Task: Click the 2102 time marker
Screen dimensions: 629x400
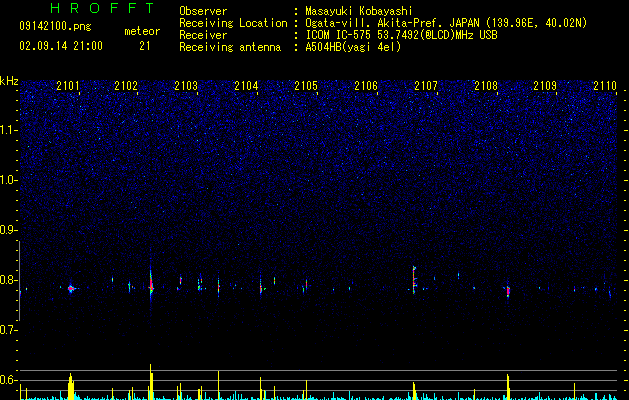Action: click(x=126, y=85)
